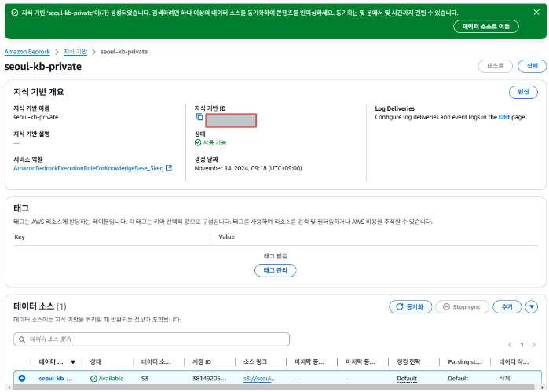Sort by the 데이터 ... column arrow

coord(73,362)
